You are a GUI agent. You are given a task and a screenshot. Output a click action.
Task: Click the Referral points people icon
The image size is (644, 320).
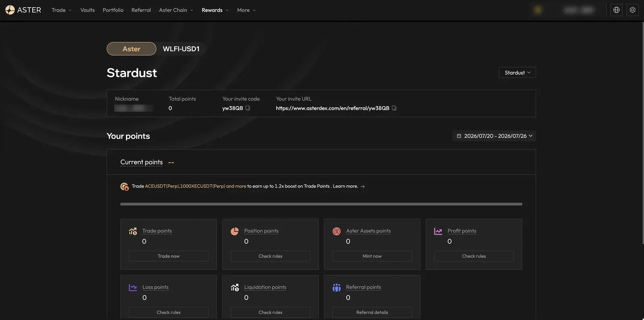336,287
